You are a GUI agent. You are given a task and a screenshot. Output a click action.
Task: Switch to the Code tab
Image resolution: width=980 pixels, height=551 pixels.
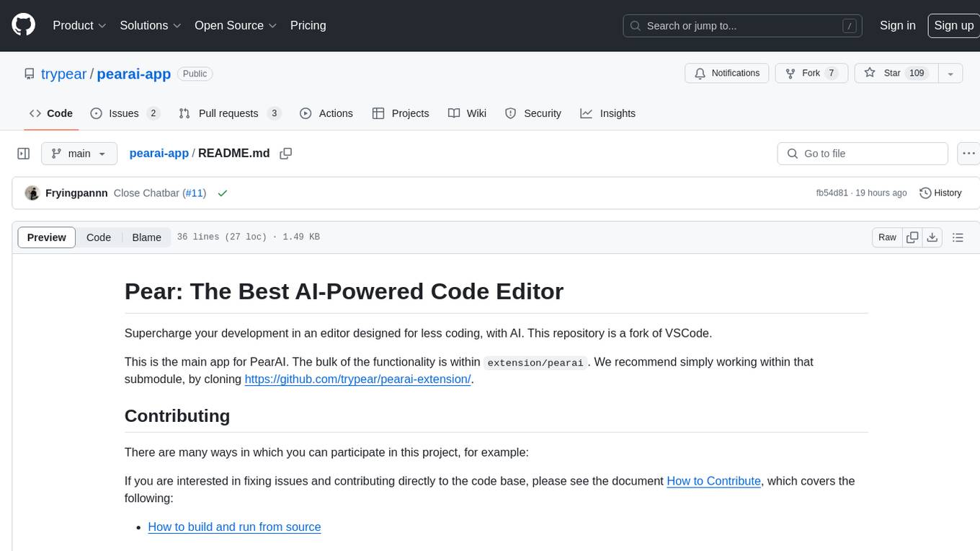50,113
